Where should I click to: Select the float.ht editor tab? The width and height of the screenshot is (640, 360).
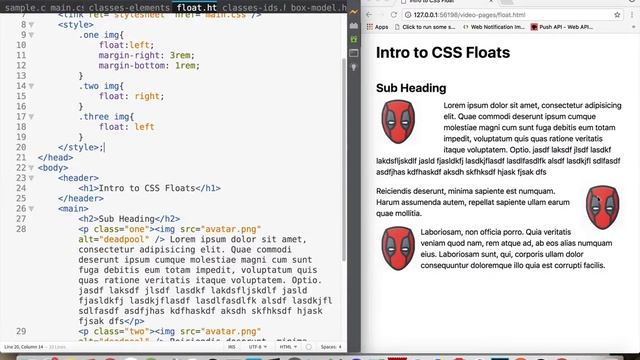[x=196, y=7]
